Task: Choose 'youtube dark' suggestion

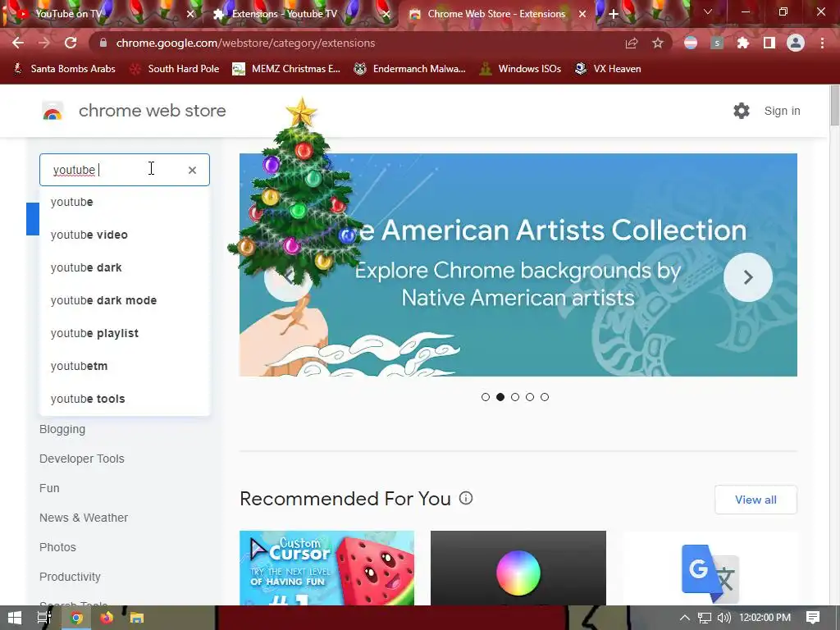Action: point(125,267)
